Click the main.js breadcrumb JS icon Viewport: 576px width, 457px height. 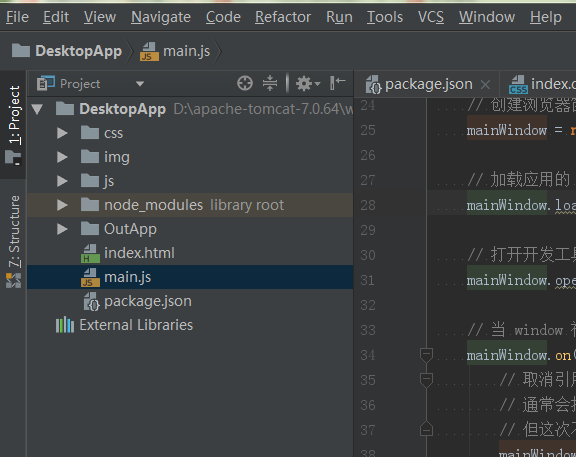click(149, 51)
